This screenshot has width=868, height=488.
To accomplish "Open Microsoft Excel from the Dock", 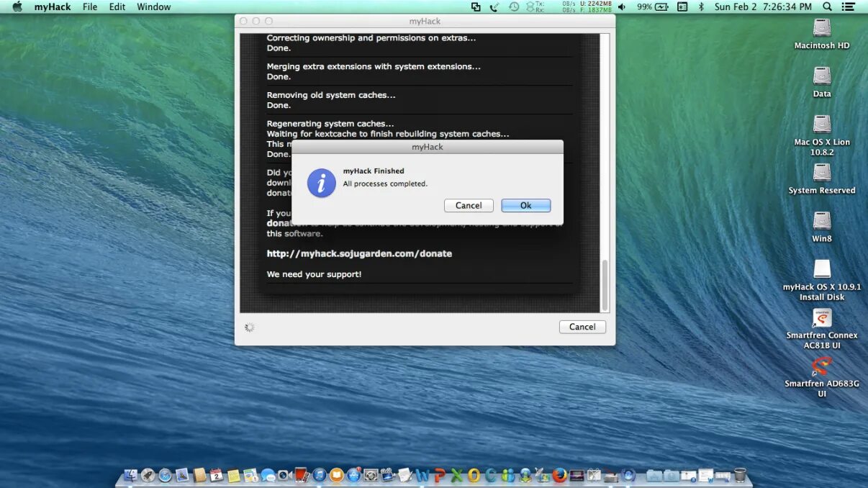I will 456,475.
